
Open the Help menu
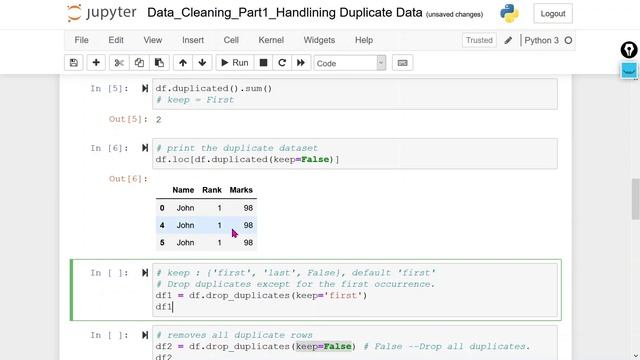tap(364, 40)
